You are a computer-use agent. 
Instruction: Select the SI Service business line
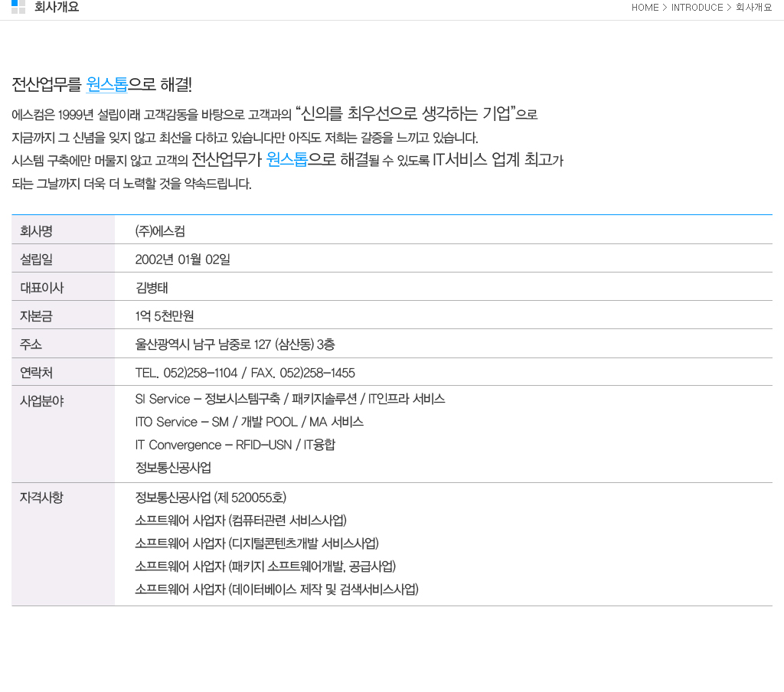click(x=290, y=399)
